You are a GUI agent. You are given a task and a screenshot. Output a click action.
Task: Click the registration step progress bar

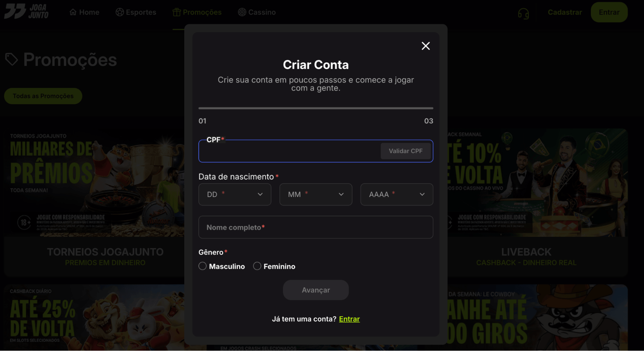click(316, 108)
